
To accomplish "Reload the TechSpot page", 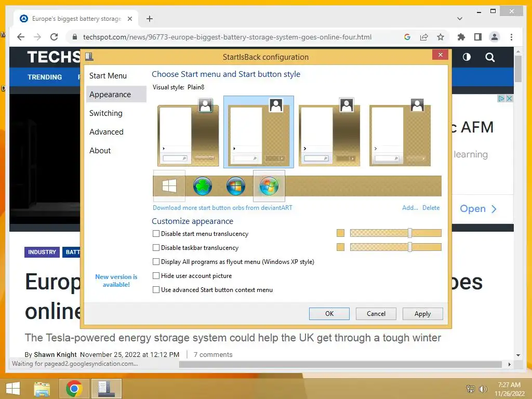I will [x=54, y=37].
